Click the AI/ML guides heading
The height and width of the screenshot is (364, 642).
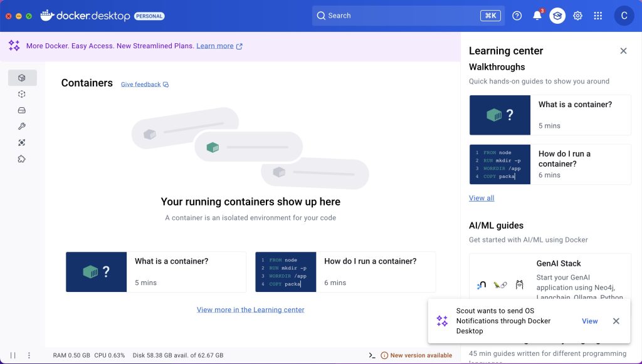pyautogui.click(x=497, y=226)
